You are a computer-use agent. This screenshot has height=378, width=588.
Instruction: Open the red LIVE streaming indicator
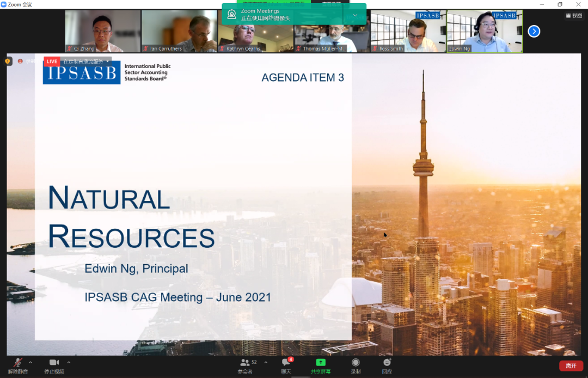click(x=52, y=62)
